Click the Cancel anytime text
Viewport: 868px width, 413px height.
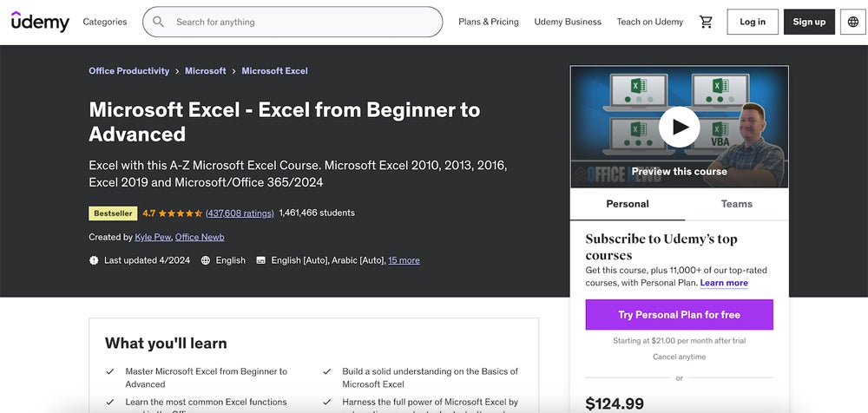pos(680,357)
